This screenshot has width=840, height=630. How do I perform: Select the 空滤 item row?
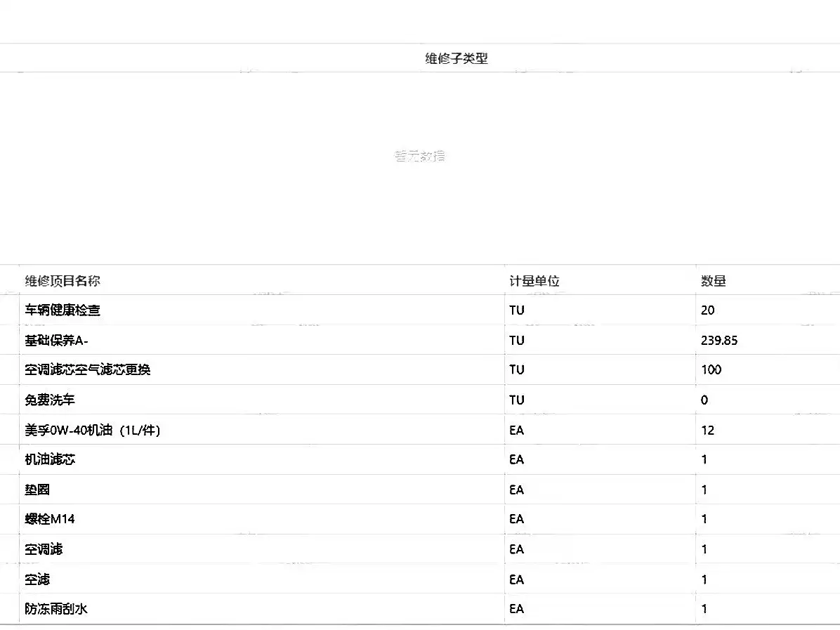(420, 579)
